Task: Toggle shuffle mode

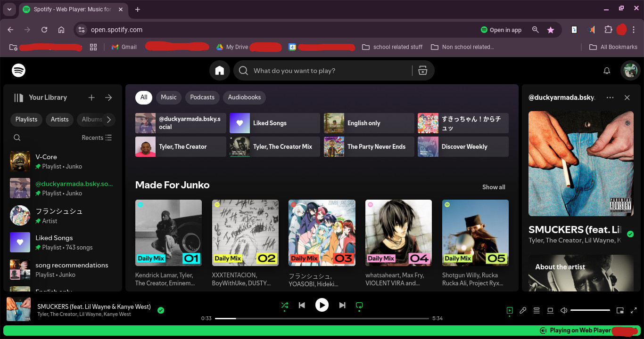Action: point(285,305)
